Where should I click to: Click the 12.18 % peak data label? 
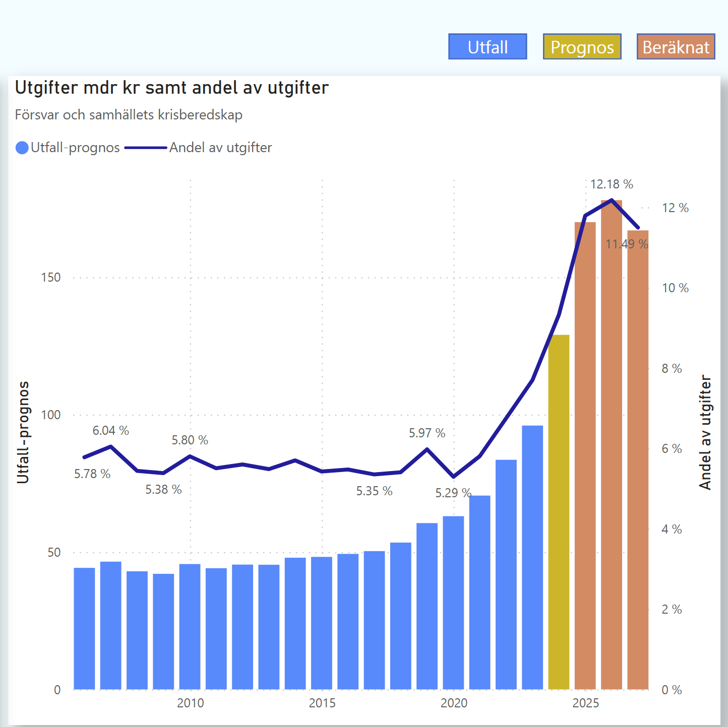[x=612, y=184]
